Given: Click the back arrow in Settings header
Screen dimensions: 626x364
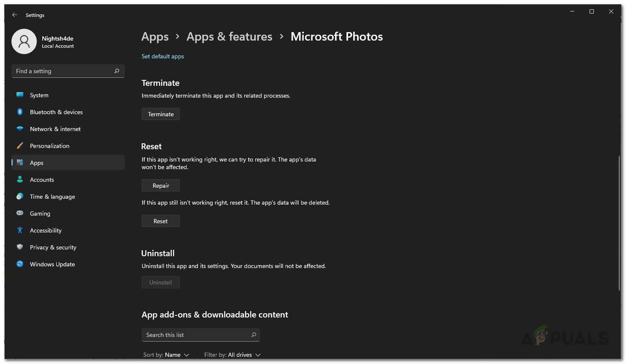Looking at the screenshot, I should tap(15, 15).
